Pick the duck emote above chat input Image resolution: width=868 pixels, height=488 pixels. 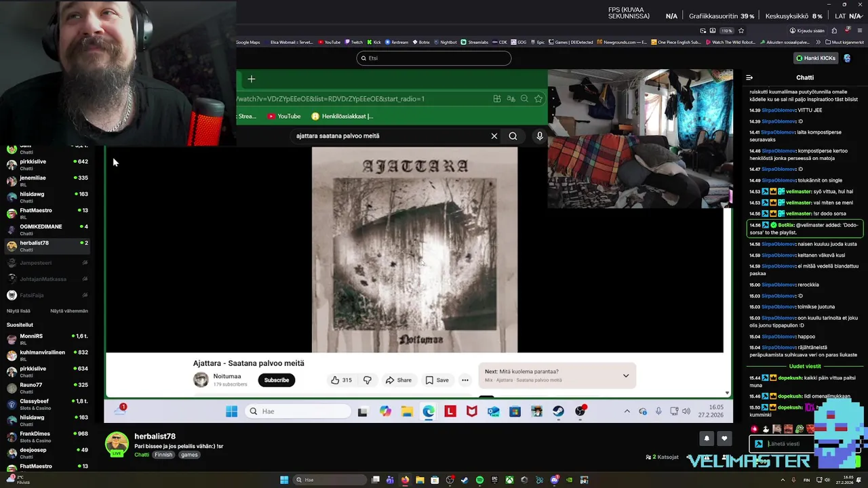(766, 429)
